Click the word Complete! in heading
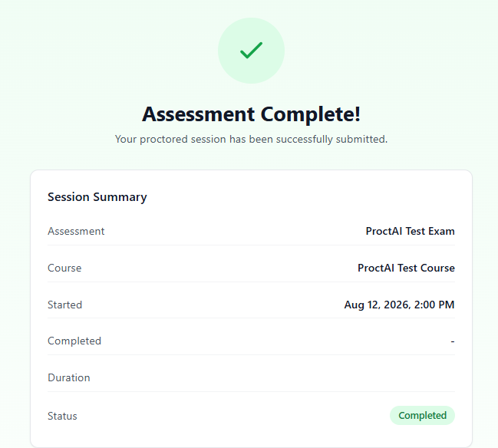Screen dimensions: 498x448 (310, 114)
